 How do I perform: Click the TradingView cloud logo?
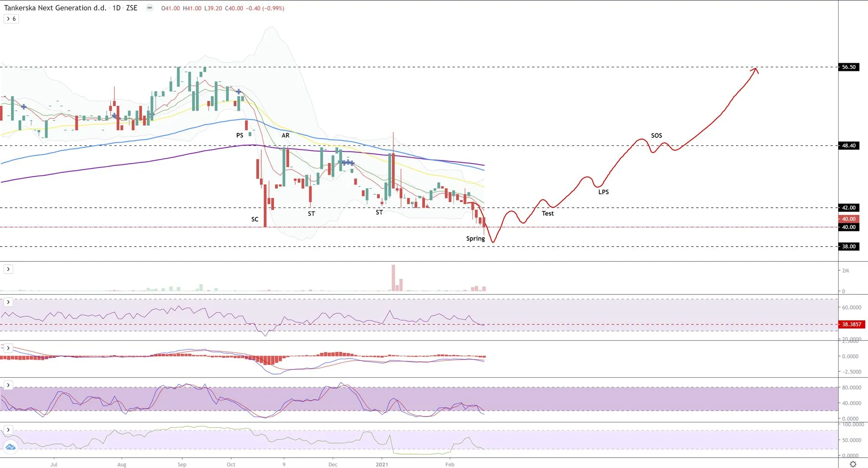(x=10, y=447)
